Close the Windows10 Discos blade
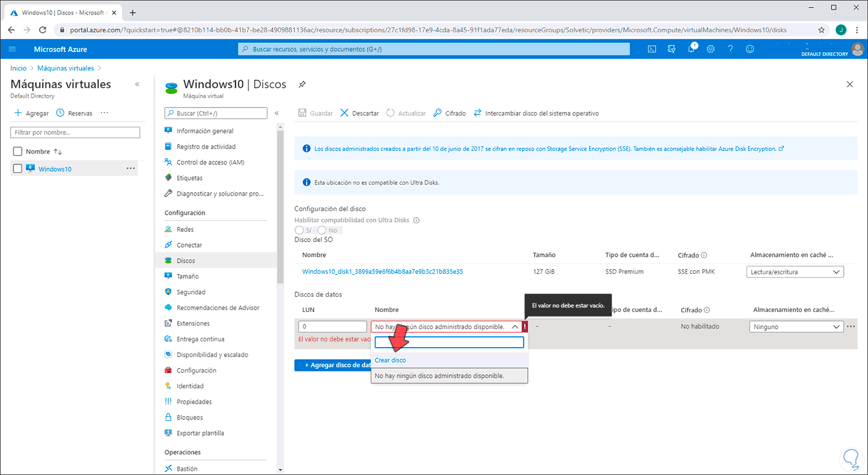 (x=849, y=84)
